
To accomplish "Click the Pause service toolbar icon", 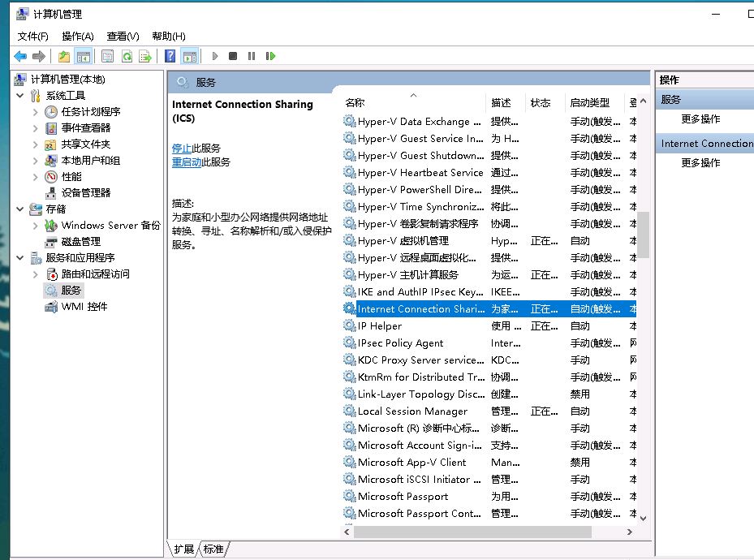I will click(251, 56).
